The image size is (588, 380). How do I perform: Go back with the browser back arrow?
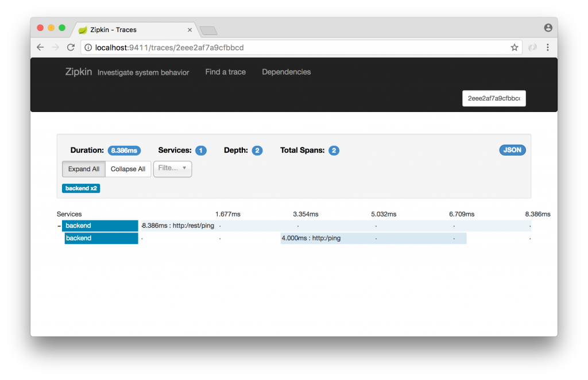point(41,48)
